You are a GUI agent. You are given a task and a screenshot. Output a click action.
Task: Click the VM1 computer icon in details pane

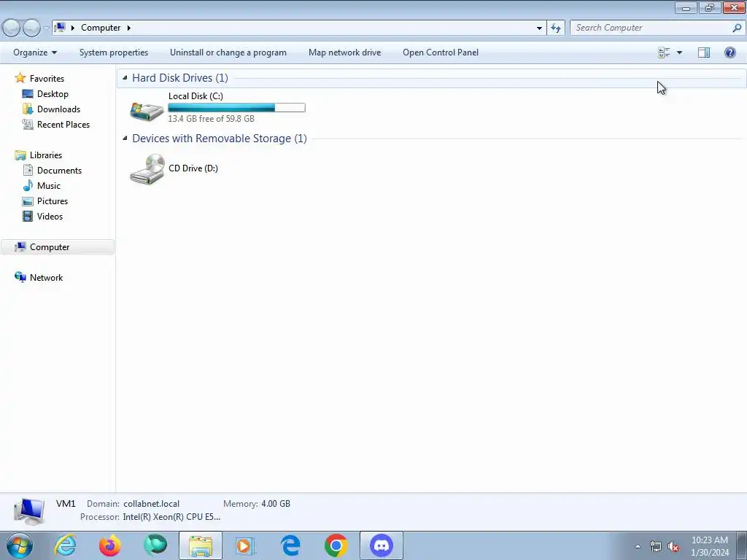28,511
